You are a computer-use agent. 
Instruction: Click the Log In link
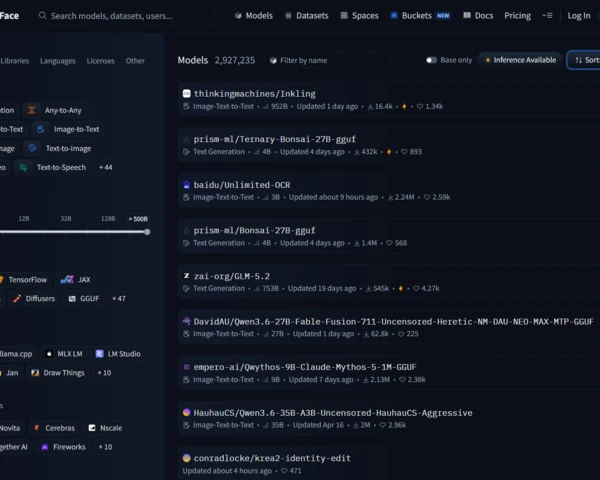579,16
